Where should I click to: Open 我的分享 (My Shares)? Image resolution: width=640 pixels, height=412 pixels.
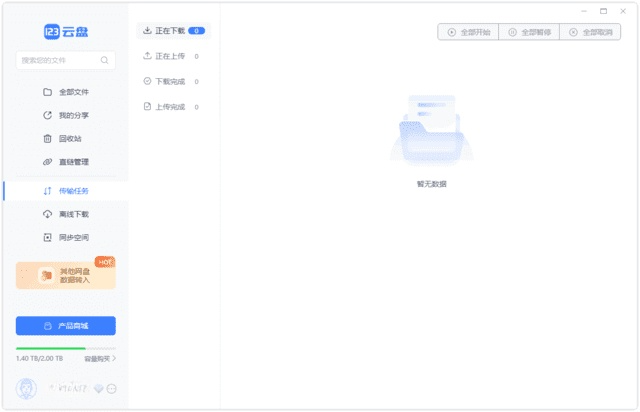point(72,115)
